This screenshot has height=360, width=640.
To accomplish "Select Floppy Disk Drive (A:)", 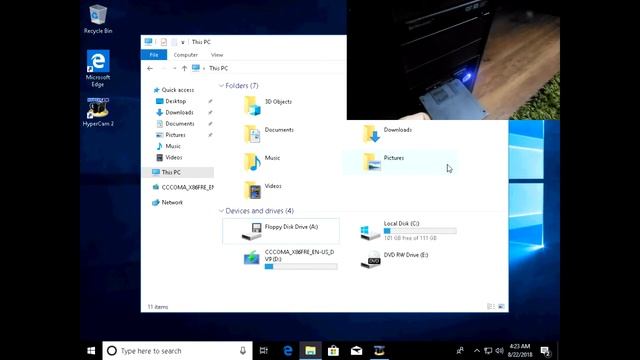I will click(280, 231).
